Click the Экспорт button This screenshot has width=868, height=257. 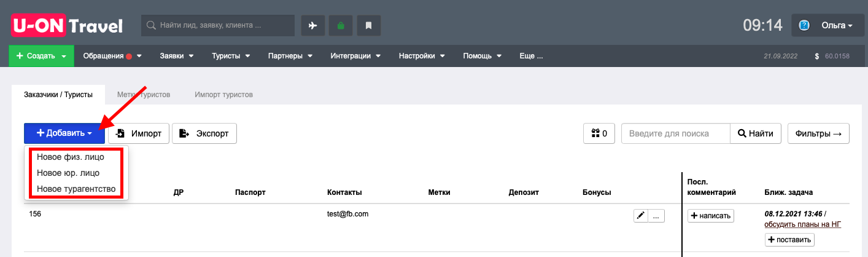204,133
